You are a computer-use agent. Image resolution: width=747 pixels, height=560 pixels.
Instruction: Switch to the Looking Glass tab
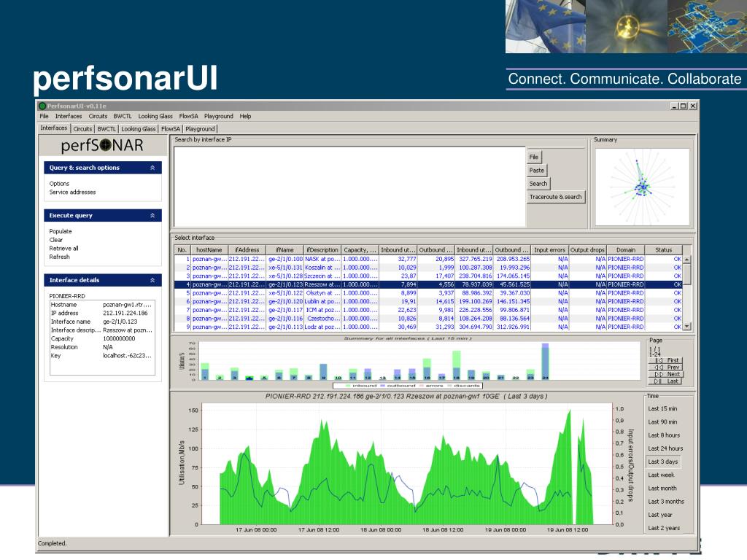138,128
